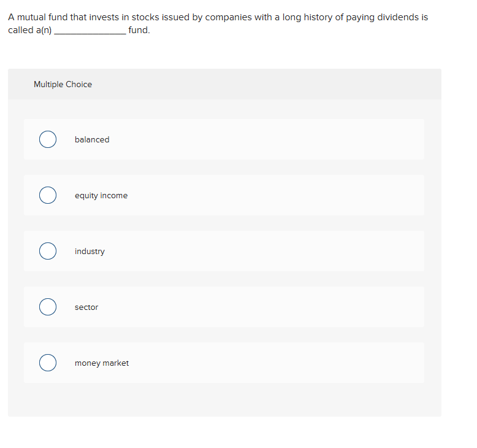Click the 'equity income' answer text
477x448 pixels.
(x=101, y=196)
